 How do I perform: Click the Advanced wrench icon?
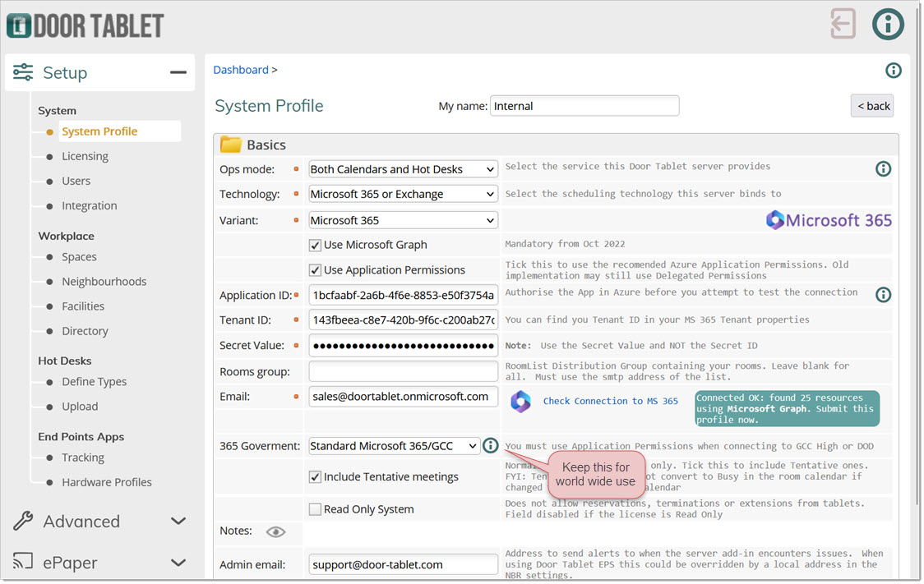click(23, 521)
